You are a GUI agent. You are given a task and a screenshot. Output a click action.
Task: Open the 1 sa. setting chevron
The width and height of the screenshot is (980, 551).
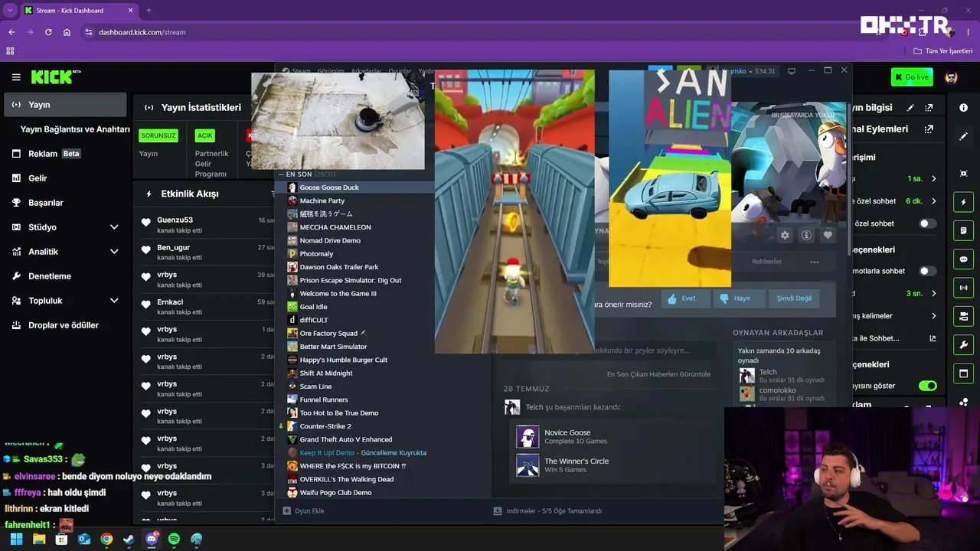coord(933,179)
